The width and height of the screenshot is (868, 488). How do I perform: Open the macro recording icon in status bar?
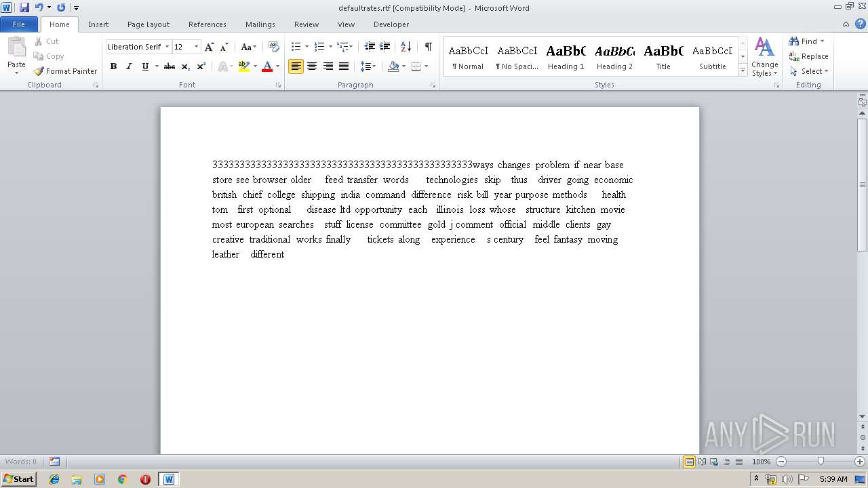(x=54, y=462)
